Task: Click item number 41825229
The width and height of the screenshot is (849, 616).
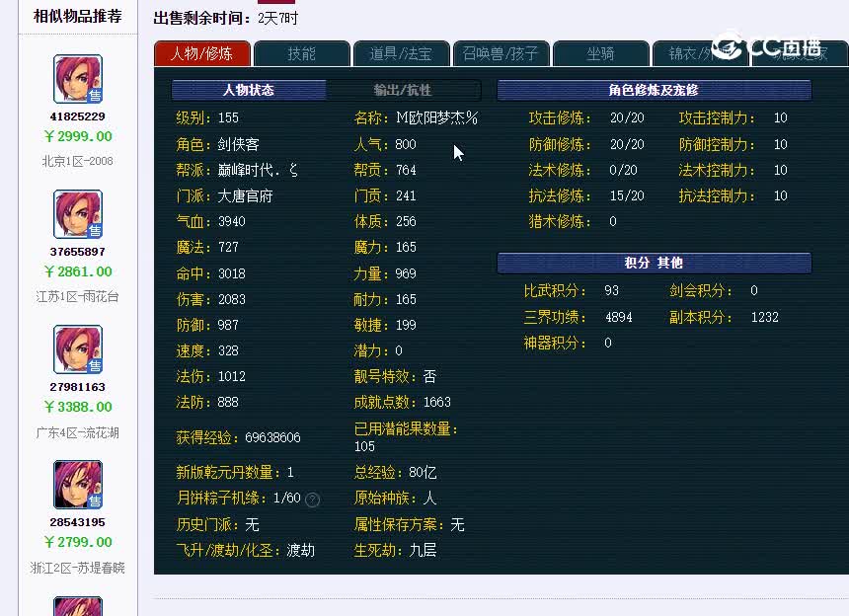Action: 77,116
